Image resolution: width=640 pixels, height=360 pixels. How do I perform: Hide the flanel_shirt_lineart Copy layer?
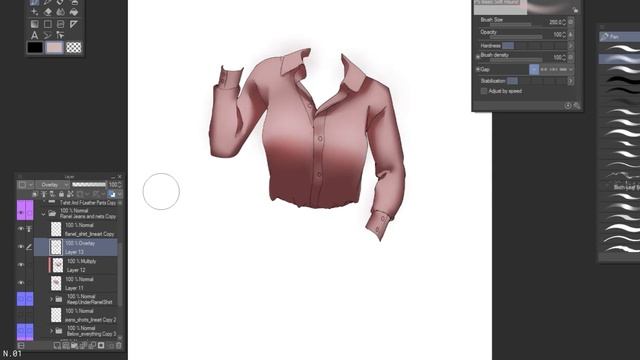pos(21,229)
